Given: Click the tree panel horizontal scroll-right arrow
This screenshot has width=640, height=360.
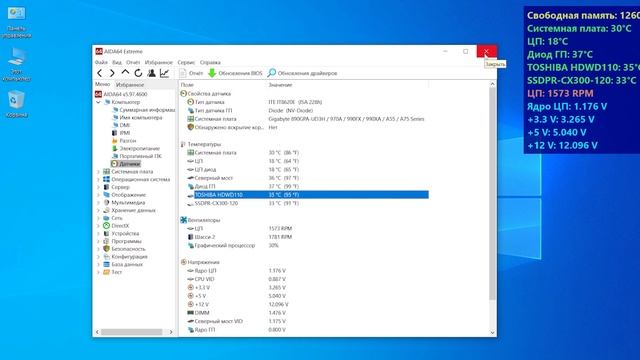Looking at the screenshot, I should [171, 332].
